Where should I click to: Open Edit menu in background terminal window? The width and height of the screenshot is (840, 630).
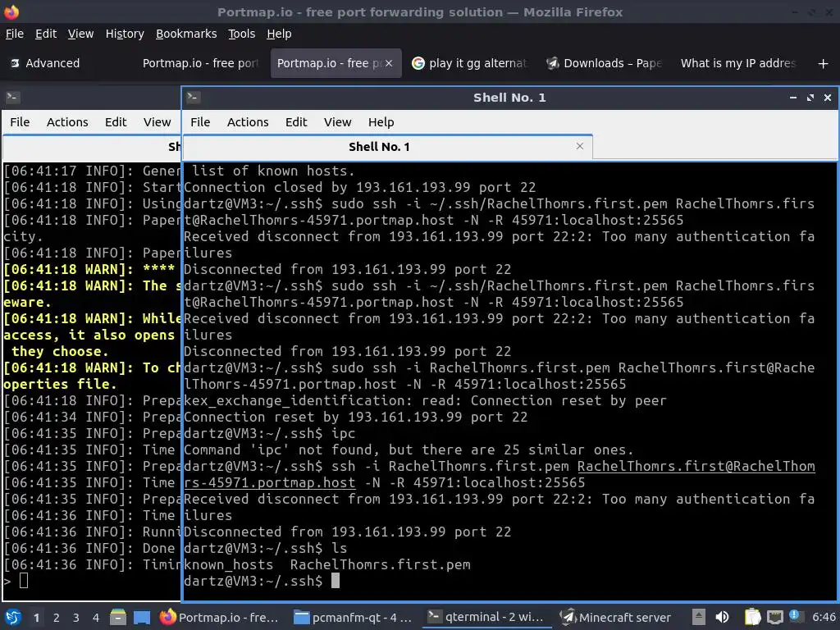(x=115, y=122)
